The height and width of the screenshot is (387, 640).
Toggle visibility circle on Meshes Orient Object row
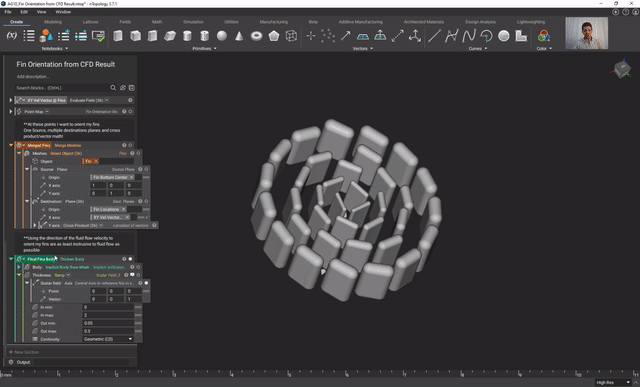138,153
